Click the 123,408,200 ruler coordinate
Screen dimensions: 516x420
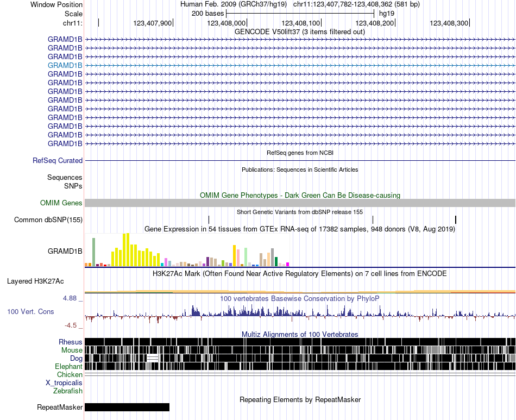click(375, 23)
